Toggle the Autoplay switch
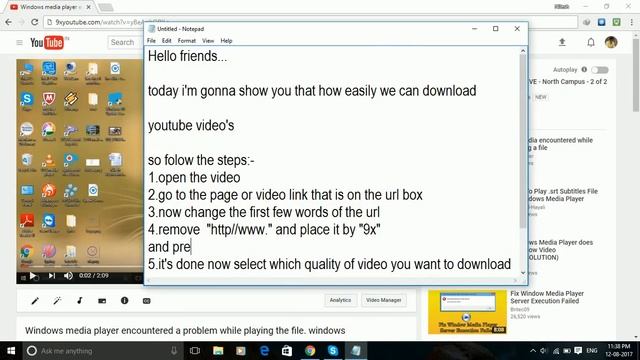This screenshot has width=640, height=360. (600, 70)
